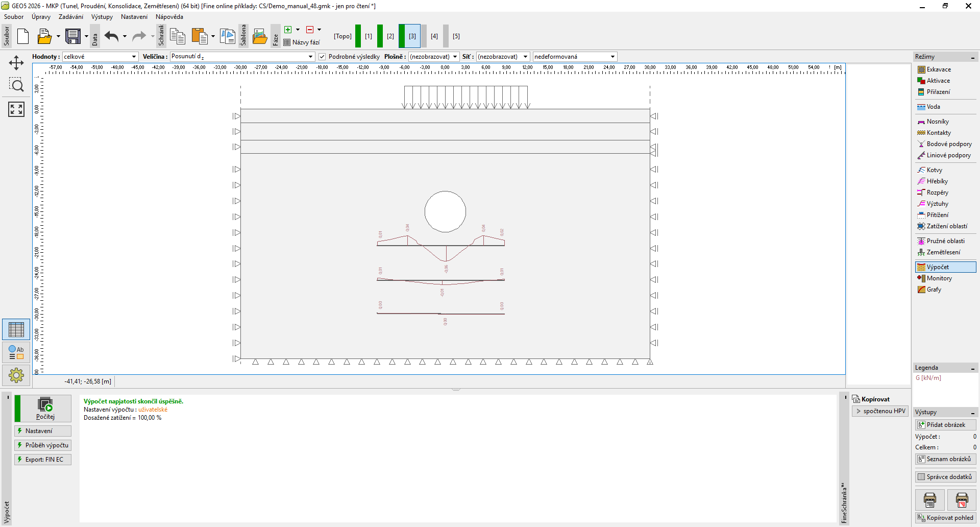980x527 pixels.
Task: Click the add construction stage plus icon
Action: coord(288,30)
